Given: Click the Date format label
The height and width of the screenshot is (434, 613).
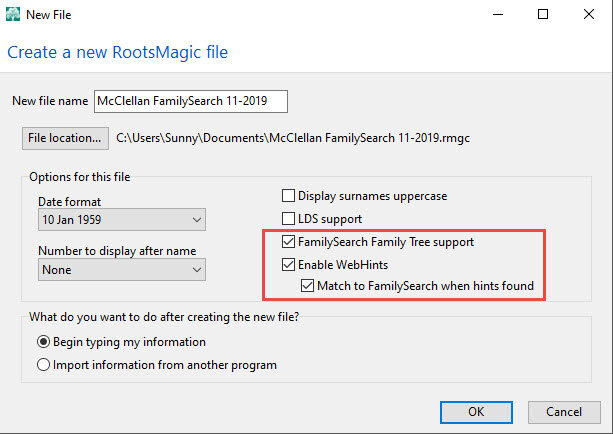Looking at the screenshot, I should (70, 202).
